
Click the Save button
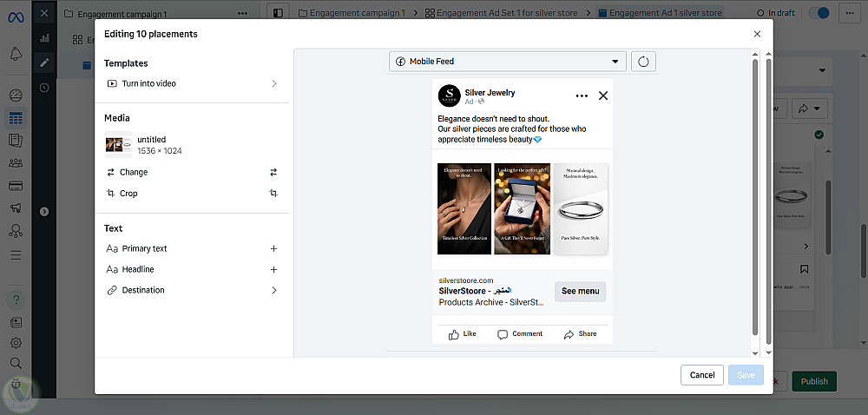(x=746, y=374)
